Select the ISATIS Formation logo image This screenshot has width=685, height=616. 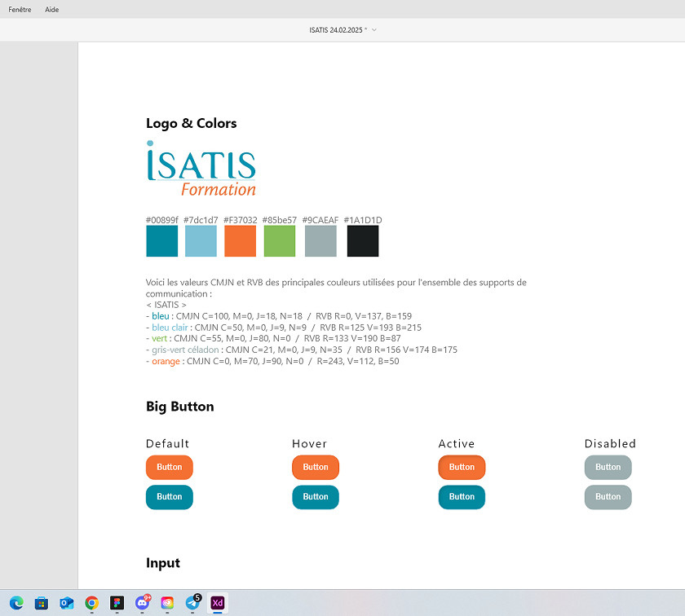(201, 169)
